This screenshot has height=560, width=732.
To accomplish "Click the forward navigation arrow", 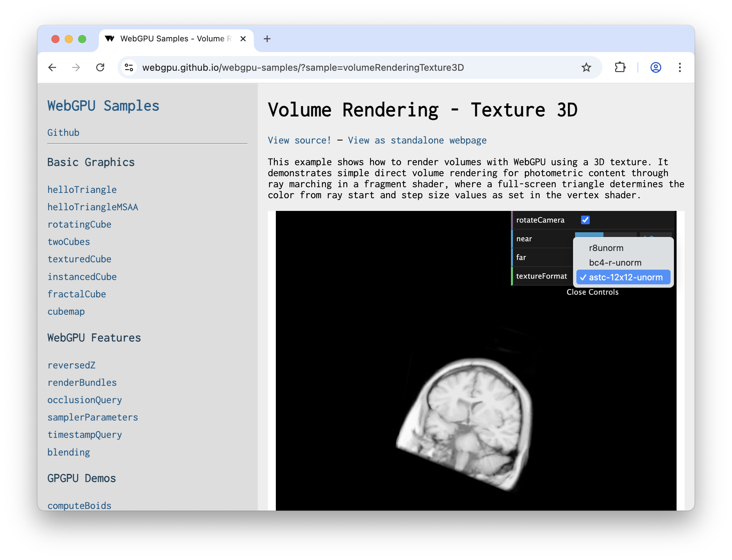I will point(76,67).
